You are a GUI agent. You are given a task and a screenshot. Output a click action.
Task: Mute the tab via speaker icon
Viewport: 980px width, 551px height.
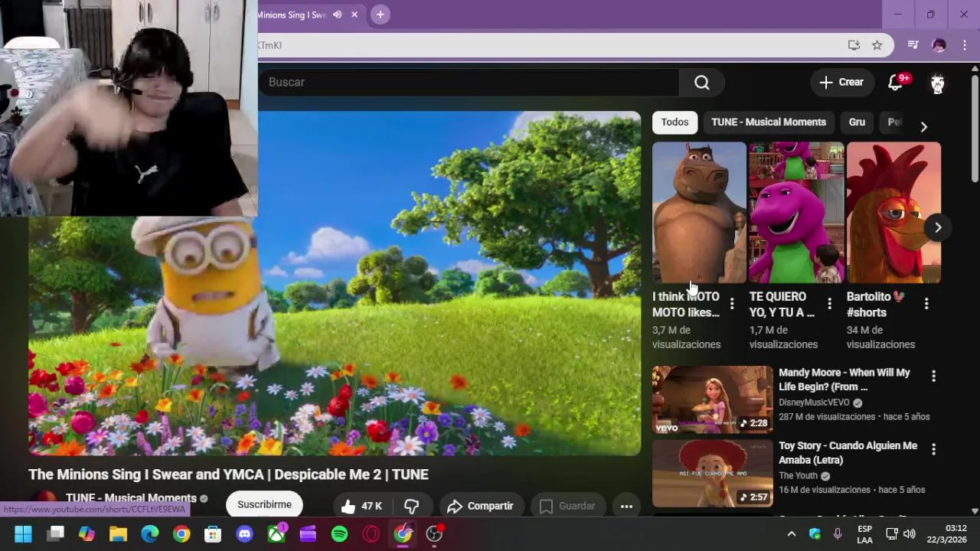coord(337,15)
